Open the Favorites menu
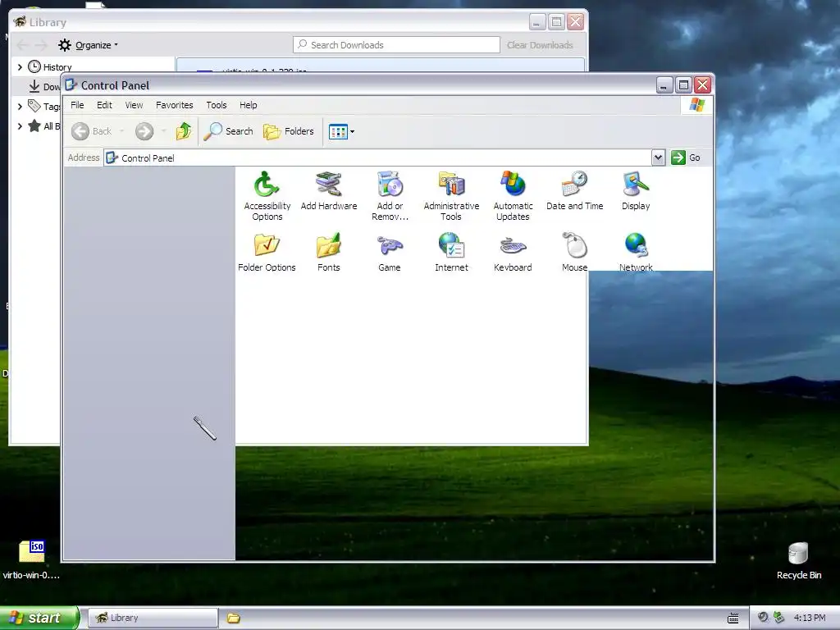840x630 pixels. point(174,105)
